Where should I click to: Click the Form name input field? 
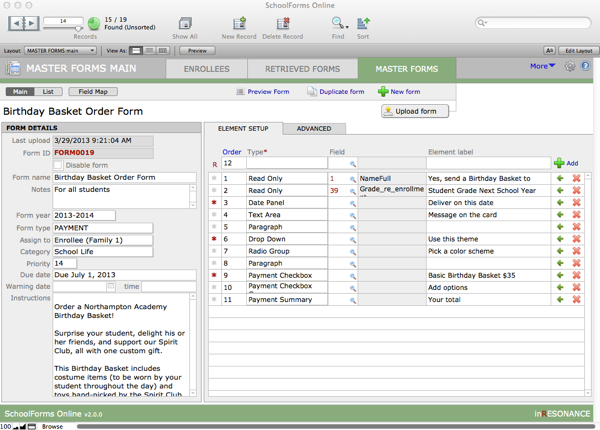click(125, 178)
